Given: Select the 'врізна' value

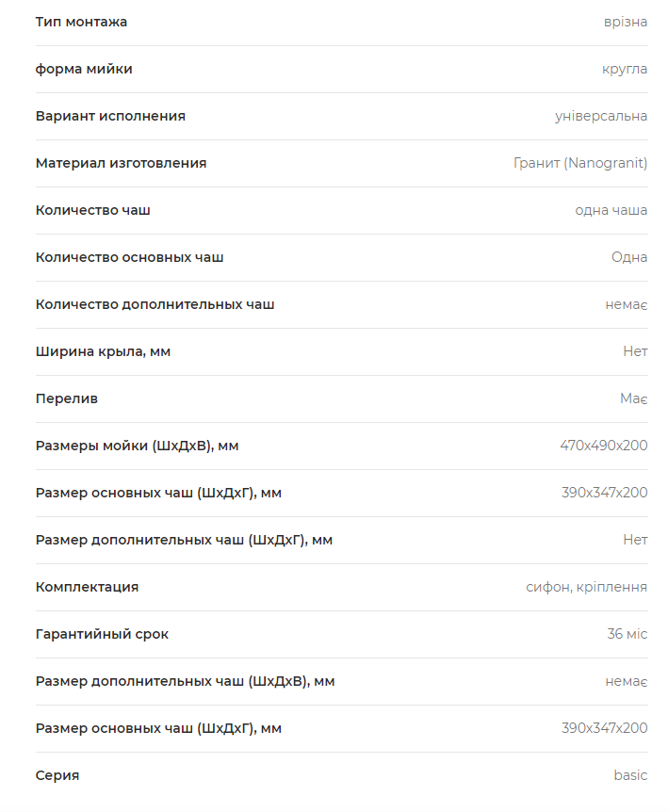Looking at the screenshot, I should (626, 22).
